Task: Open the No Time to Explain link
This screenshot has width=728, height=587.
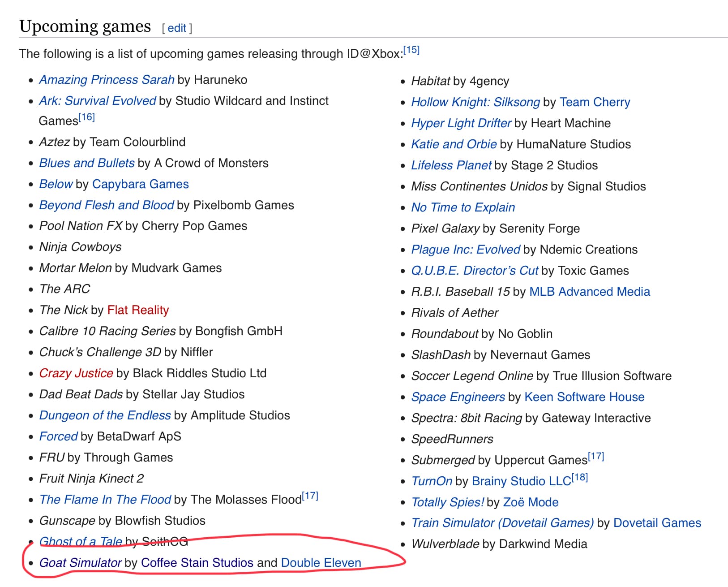Action: (x=463, y=207)
